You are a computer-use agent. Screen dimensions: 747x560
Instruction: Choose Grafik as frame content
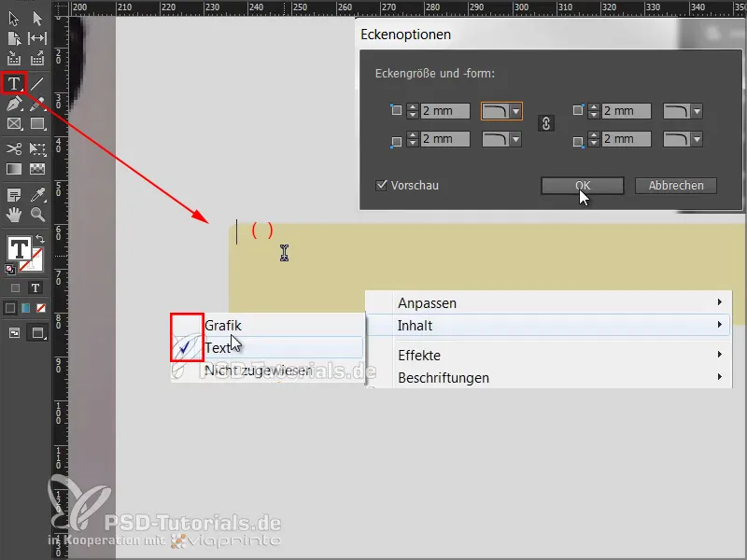tap(268, 325)
